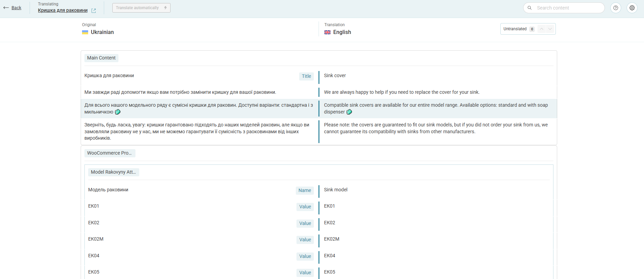This screenshot has width=644, height=279.
Task: Click the Value tag in the EK04 row
Action: [305, 257]
